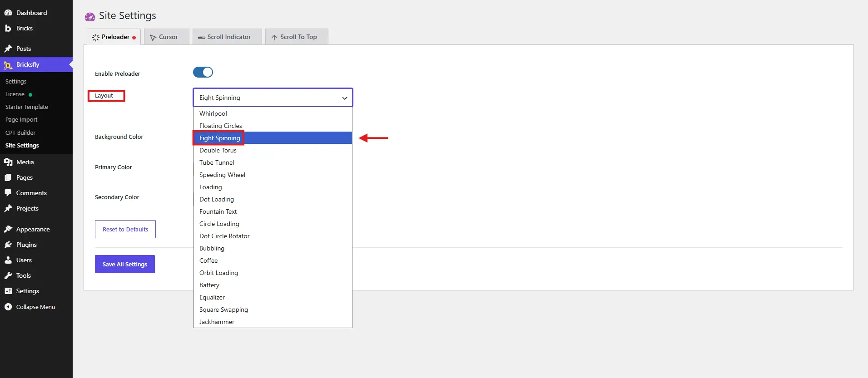Open Site Settings submenu link
The image size is (868, 378).
[x=22, y=146]
